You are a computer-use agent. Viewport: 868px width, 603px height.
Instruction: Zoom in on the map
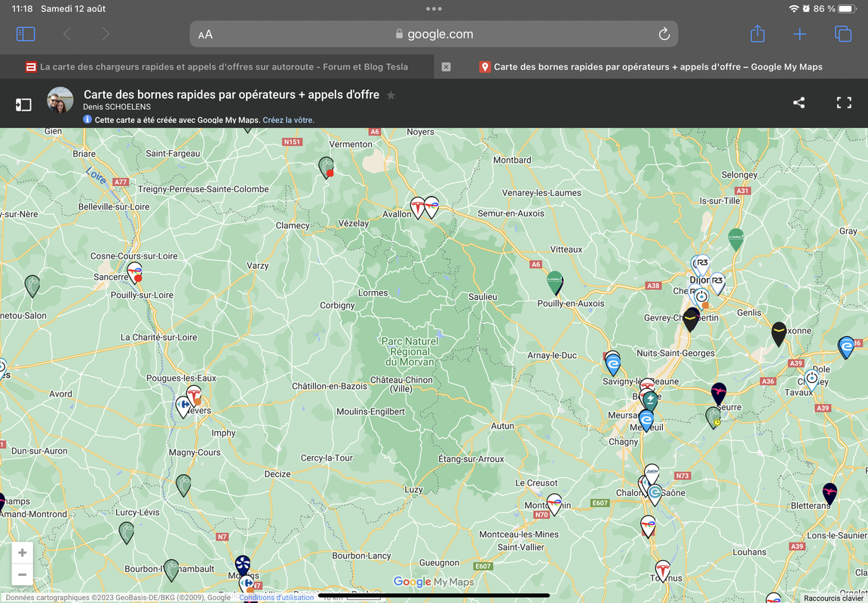[22, 552]
